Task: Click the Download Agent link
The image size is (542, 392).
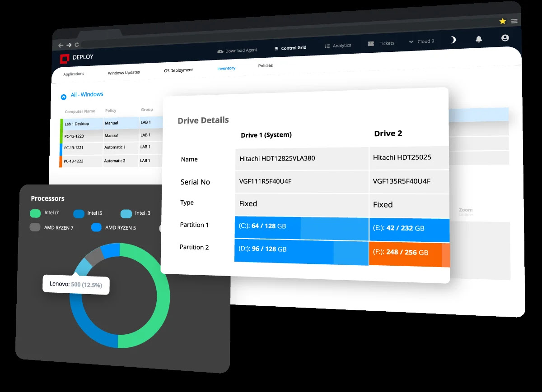Action: pos(241,51)
